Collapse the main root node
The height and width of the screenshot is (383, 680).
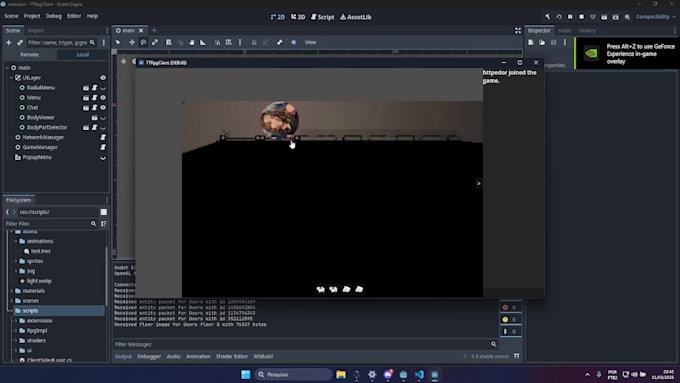(x=7, y=68)
